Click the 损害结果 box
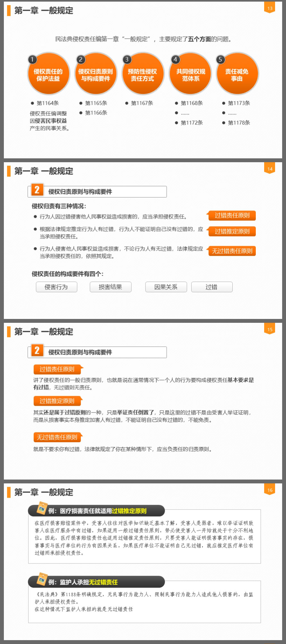 (111, 287)
